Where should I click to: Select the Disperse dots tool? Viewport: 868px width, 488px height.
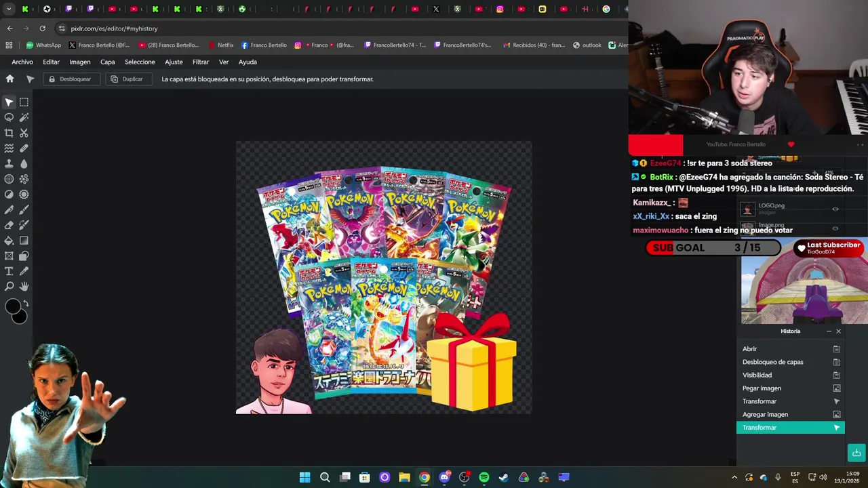pyautogui.click(x=24, y=179)
